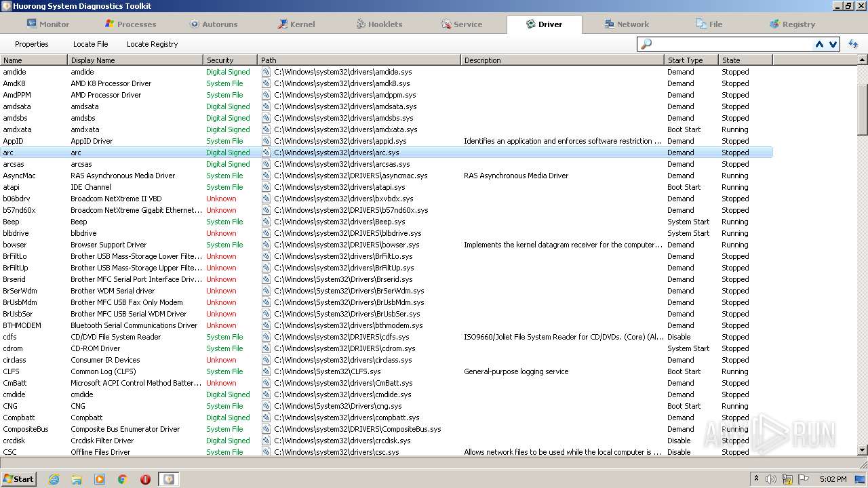This screenshot has width=868, height=488.
Task: Click file icon beside asyncmac.sys path
Action: [x=266, y=176]
